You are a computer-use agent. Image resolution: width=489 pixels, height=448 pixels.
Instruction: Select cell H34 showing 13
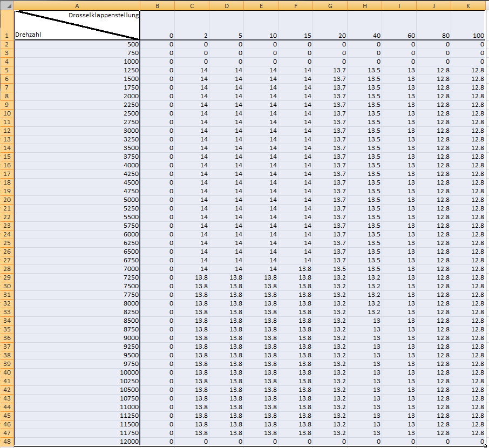pyautogui.click(x=364, y=321)
